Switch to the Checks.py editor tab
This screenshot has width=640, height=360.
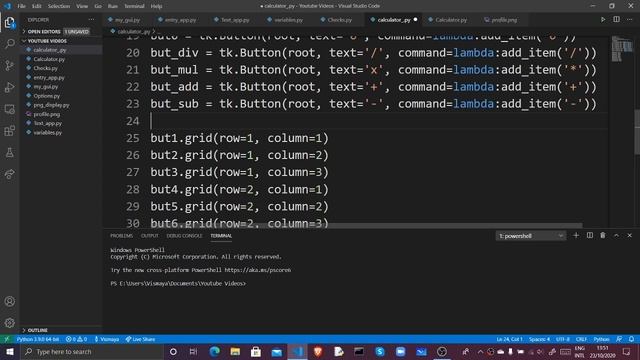pyautogui.click(x=339, y=20)
